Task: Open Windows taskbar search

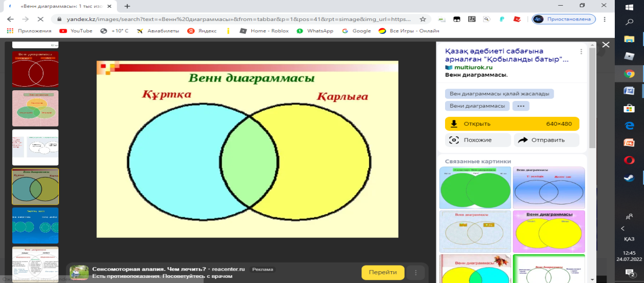Action: pyautogui.click(x=629, y=23)
